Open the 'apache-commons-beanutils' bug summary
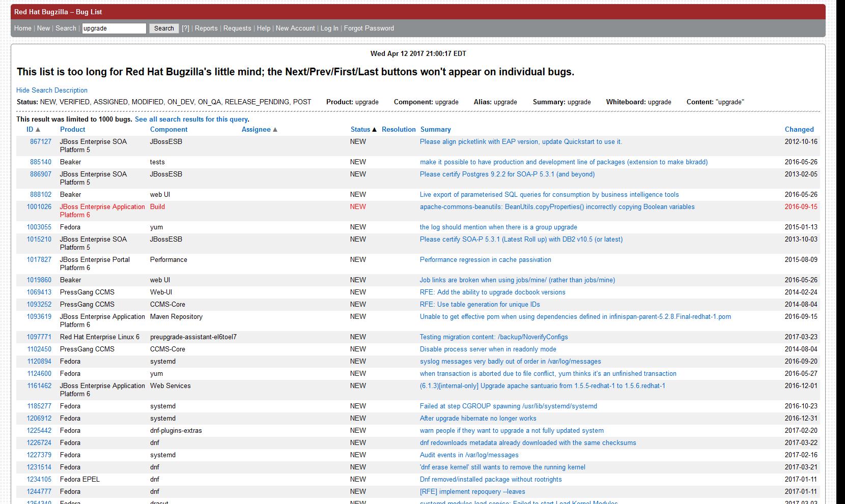This screenshot has width=845, height=504. click(x=557, y=207)
